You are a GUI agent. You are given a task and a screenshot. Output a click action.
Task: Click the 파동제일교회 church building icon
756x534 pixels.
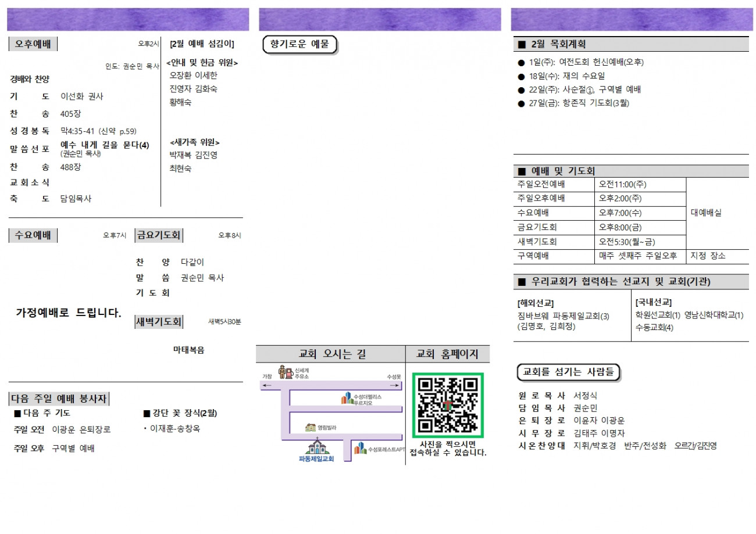coord(316,446)
